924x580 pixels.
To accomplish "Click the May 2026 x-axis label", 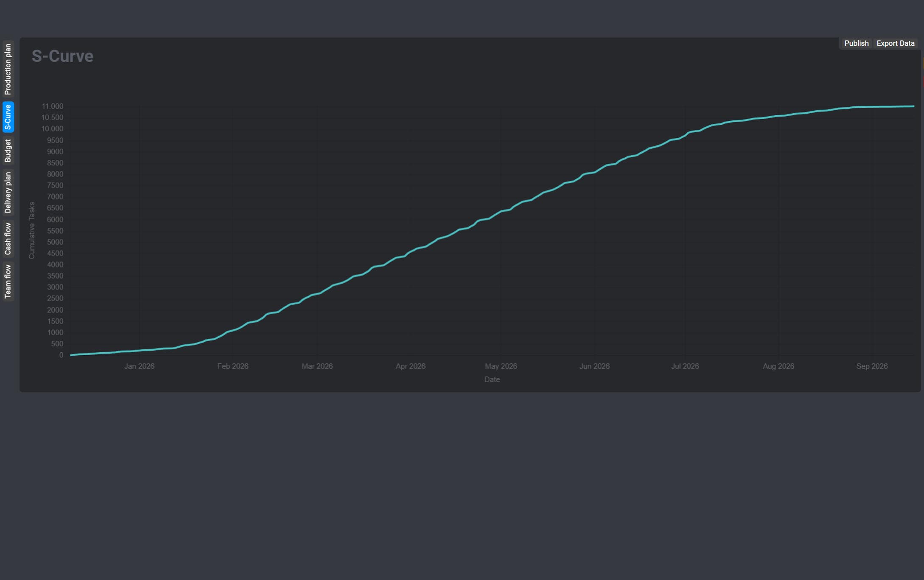I will (501, 366).
